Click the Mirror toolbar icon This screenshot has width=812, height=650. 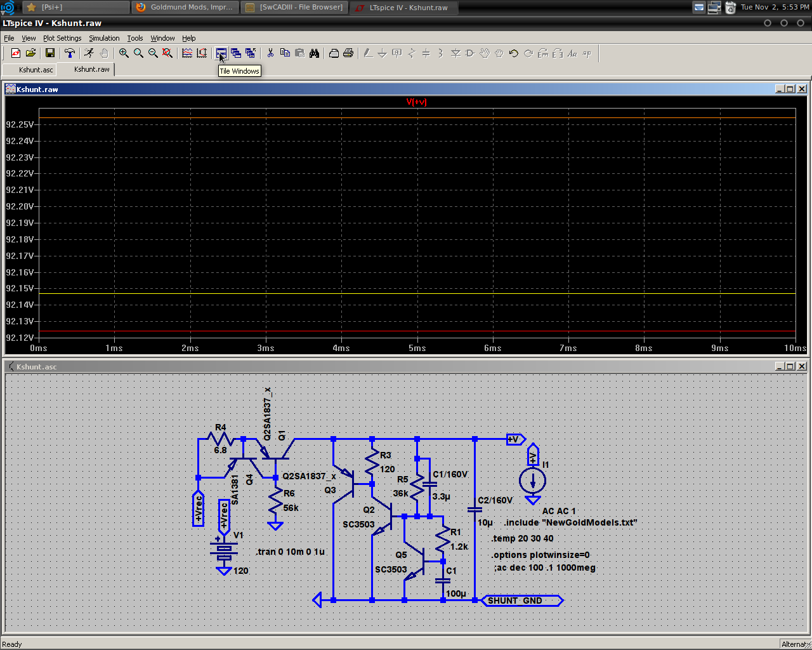click(x=558, y=53)
